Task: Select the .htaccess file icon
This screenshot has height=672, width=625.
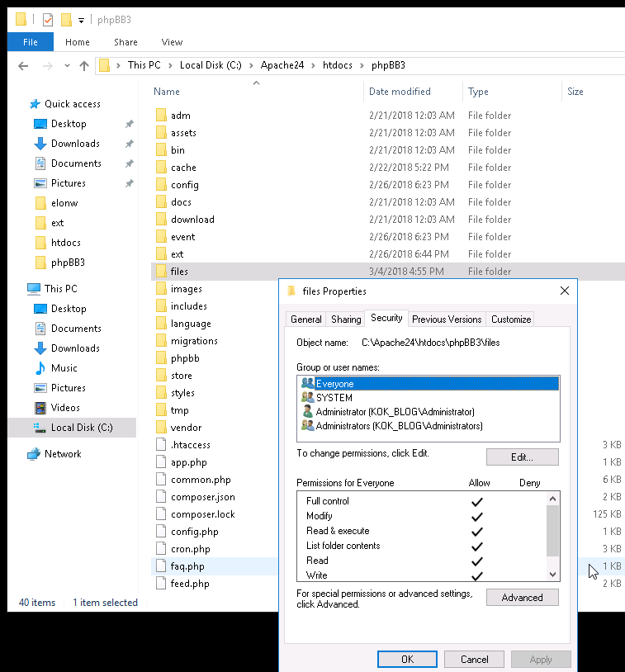Action: pos(161,445)
